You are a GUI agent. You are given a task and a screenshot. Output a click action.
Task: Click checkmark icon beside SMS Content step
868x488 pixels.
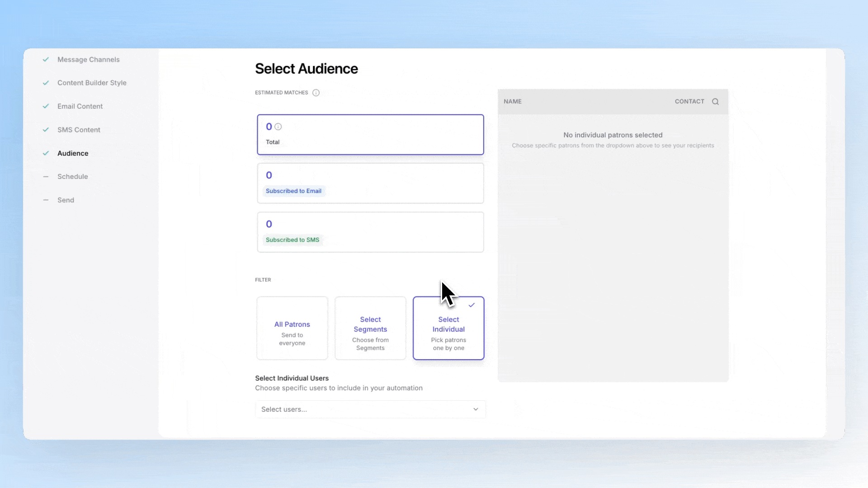(x=46, y=130)
